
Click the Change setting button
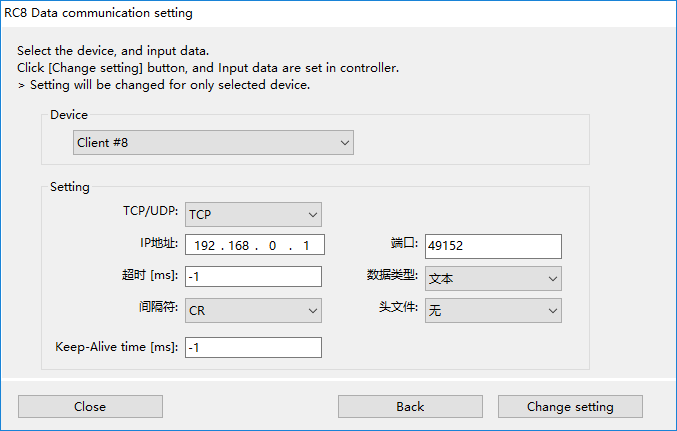click(x=570, y=406)
